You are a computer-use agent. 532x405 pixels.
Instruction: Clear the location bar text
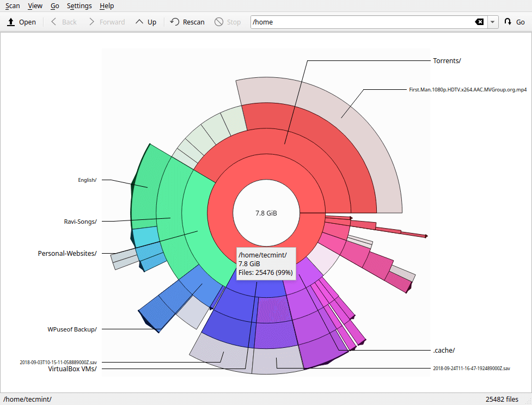[x=479, y=22]
